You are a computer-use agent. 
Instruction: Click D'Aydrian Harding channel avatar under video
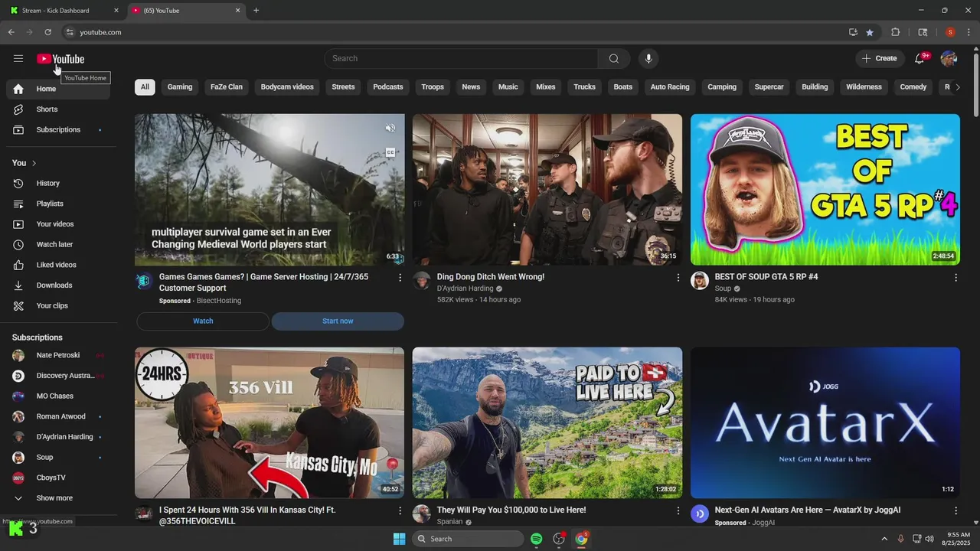(422, 281)
